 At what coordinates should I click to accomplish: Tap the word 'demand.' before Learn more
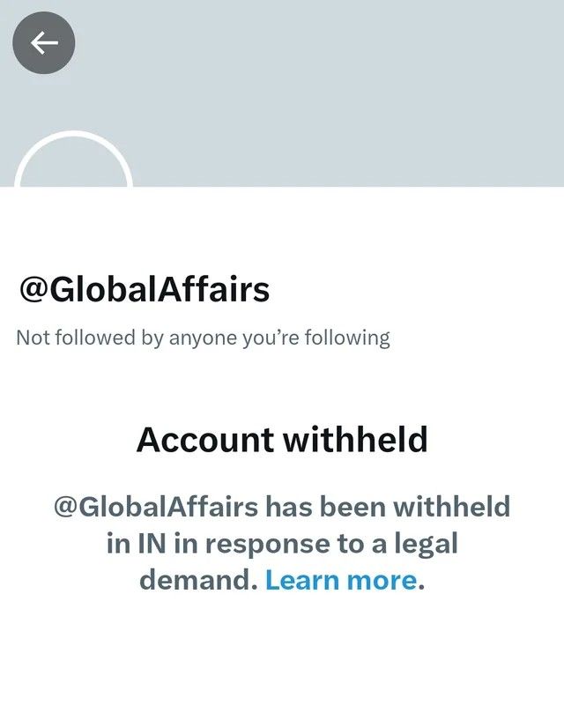coord(198,580)
